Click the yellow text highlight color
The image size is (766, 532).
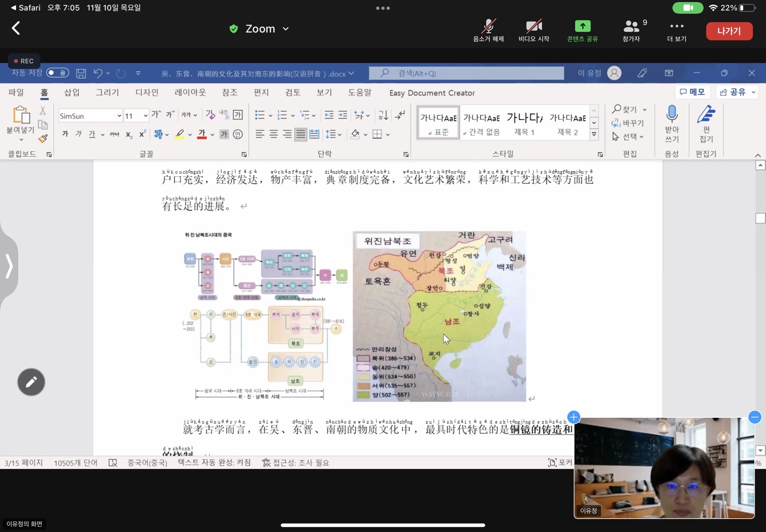tap(180, 134)
